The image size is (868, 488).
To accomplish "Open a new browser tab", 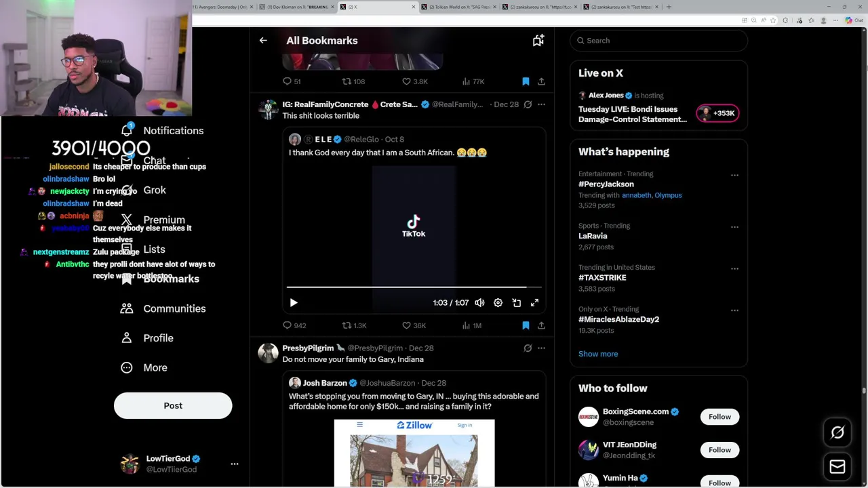I will coord(669,7).
